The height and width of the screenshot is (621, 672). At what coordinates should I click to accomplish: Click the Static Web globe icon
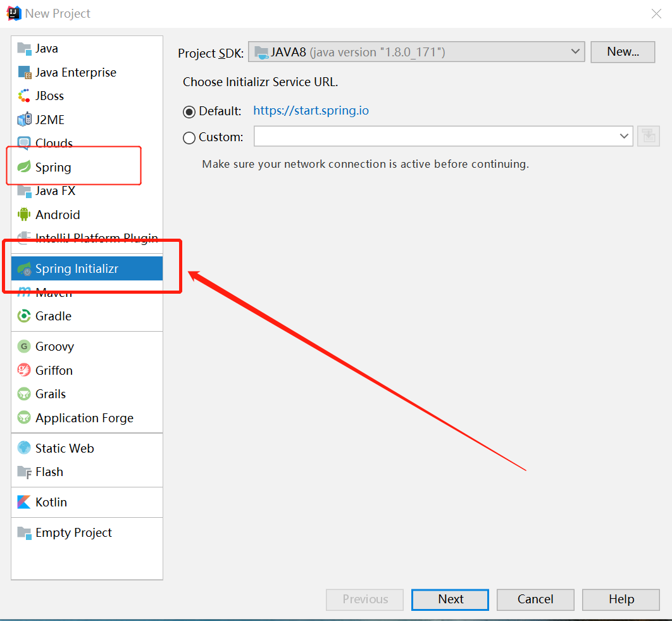24,448
